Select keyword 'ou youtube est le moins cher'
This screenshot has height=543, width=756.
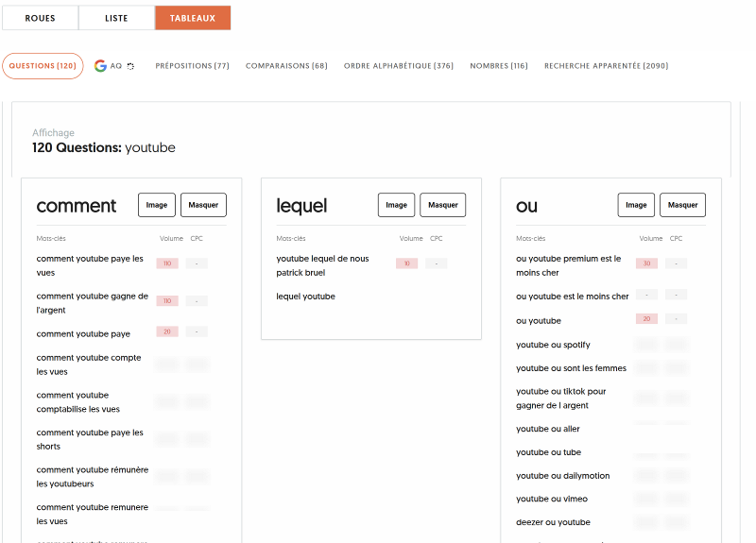coord(573,297)
